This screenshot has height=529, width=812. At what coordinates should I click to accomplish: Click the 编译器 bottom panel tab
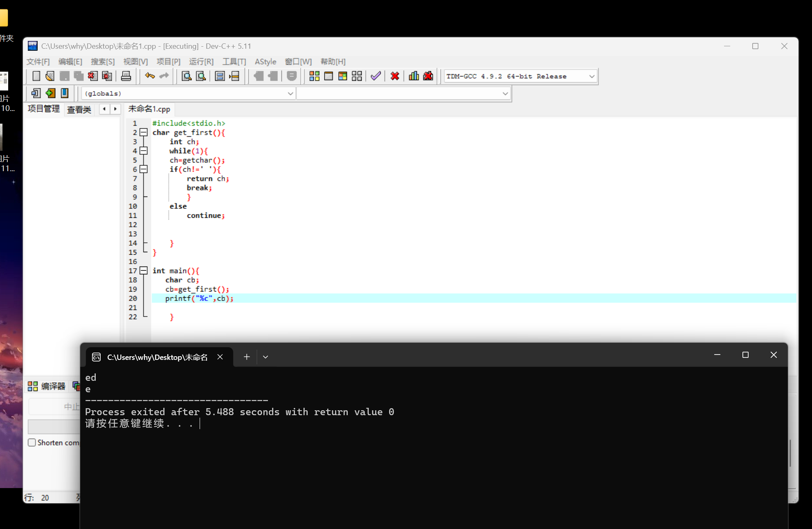coord(47,386)
